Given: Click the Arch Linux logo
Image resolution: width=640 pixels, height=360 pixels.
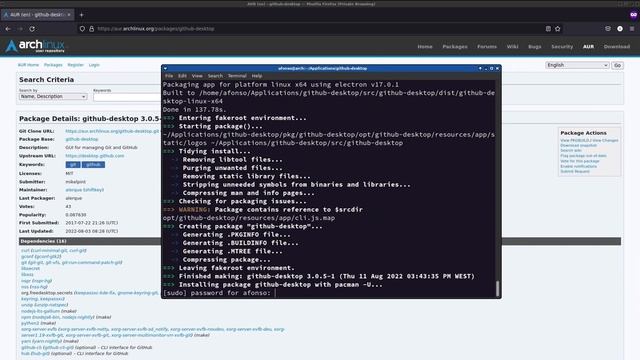Looking at the screenshot, I should [35, 46].
